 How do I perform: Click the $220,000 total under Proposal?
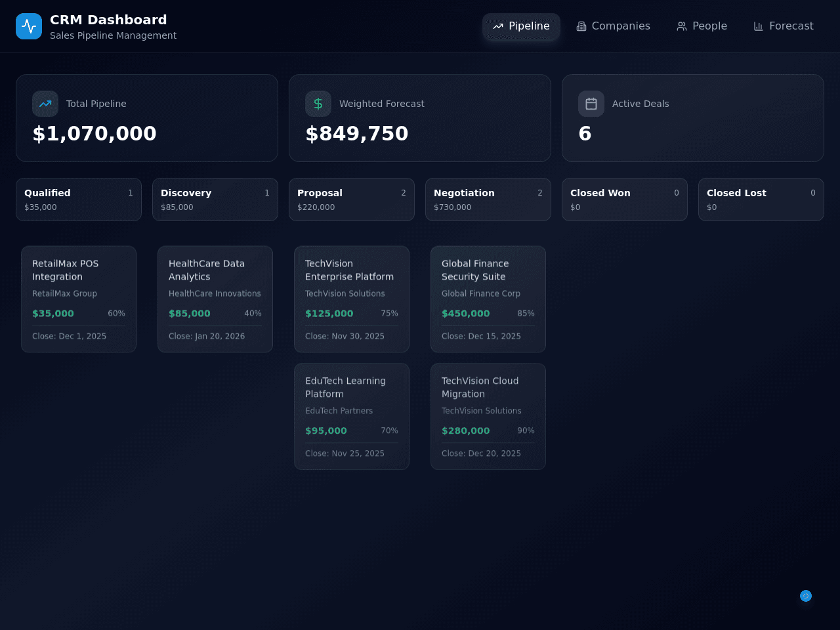tap(316, 207)
